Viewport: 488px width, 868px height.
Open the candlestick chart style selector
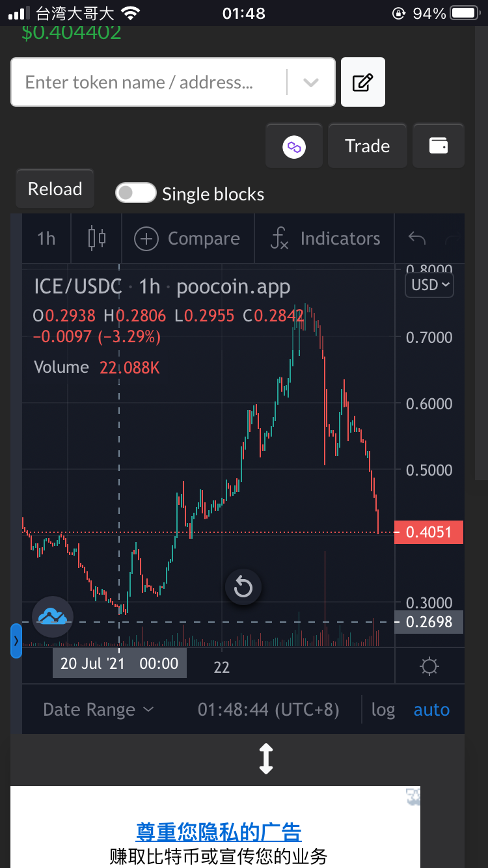click(97, 238)
